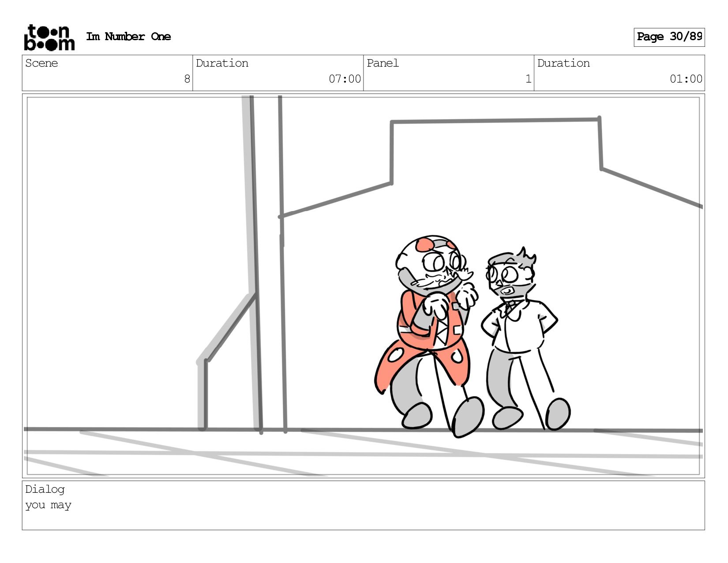
Task: Click the "Panel" label
Action: tap(383, 63)
